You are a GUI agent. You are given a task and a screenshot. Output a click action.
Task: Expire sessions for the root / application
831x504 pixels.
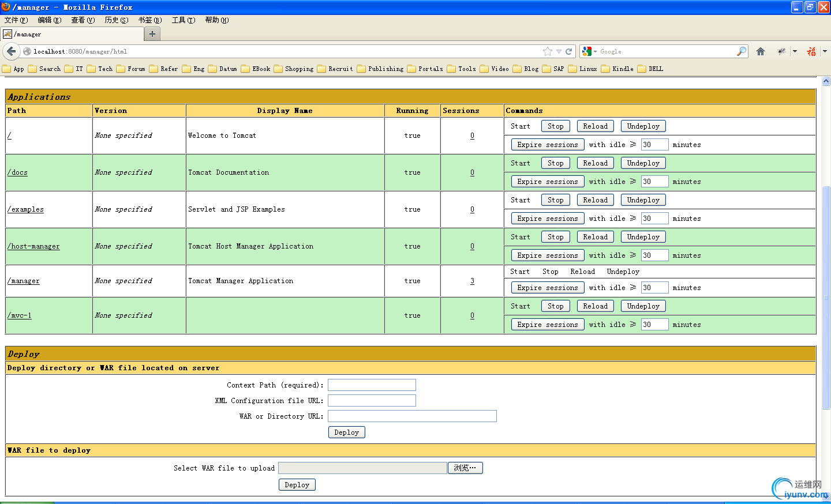click(548, 145)
